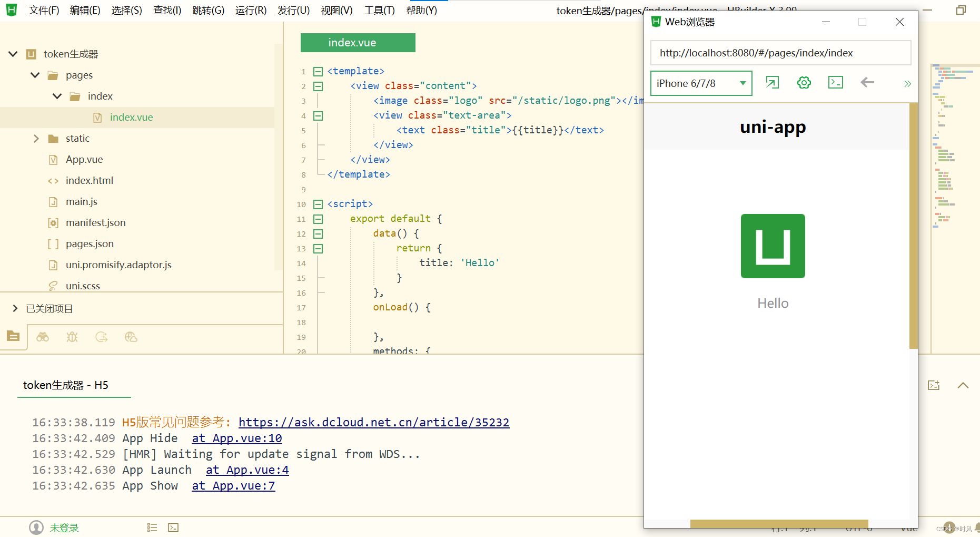
Task: Open the 工具(T) menu
Action: [379, 11]
